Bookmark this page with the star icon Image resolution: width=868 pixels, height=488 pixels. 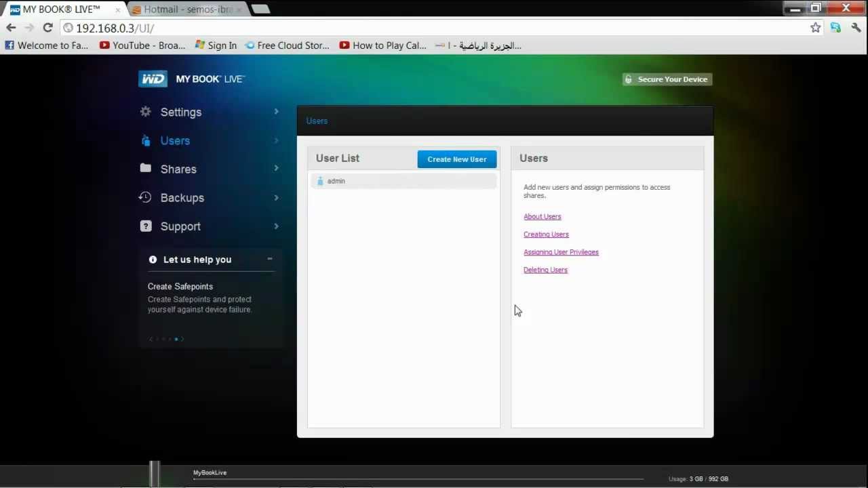pos(816,28)
